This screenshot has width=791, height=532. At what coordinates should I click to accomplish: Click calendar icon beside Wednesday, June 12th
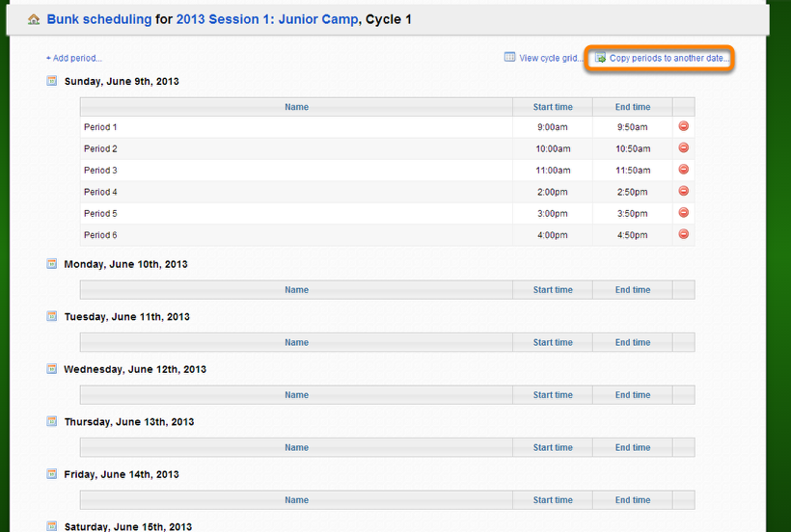click(51, 369)
